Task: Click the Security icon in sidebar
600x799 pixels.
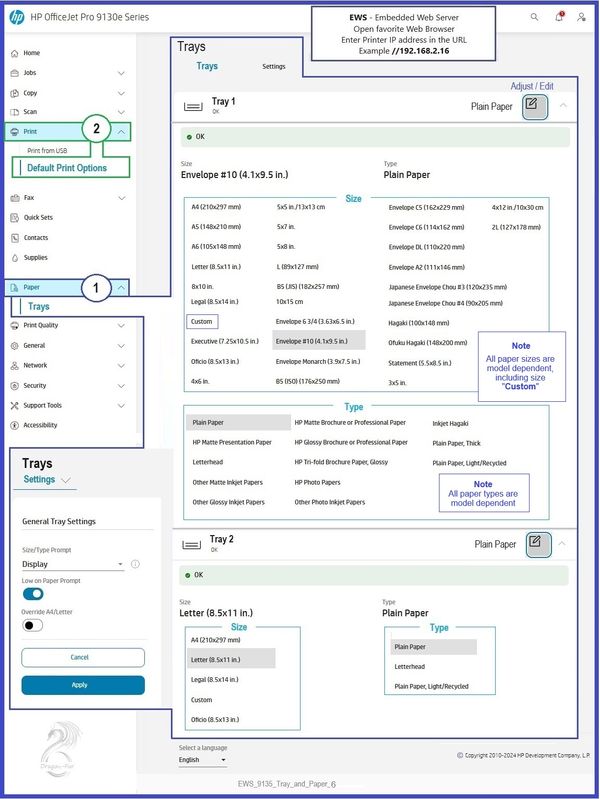Action: point(14,386)
